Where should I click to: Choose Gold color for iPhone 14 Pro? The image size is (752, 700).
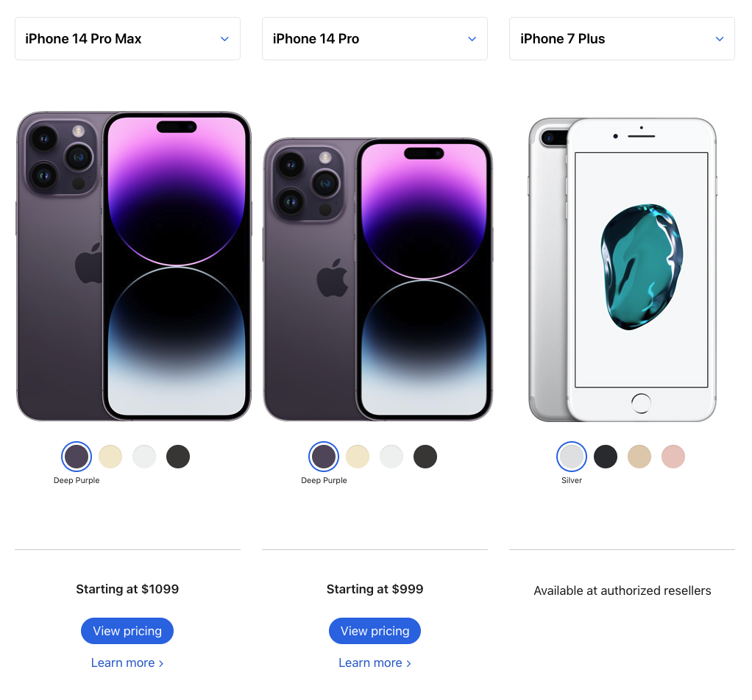[358, 456]
